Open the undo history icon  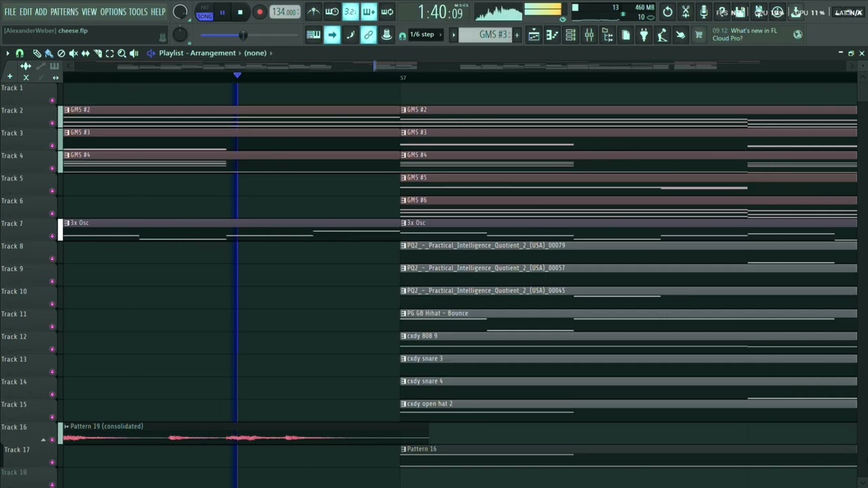pos(668,12)
